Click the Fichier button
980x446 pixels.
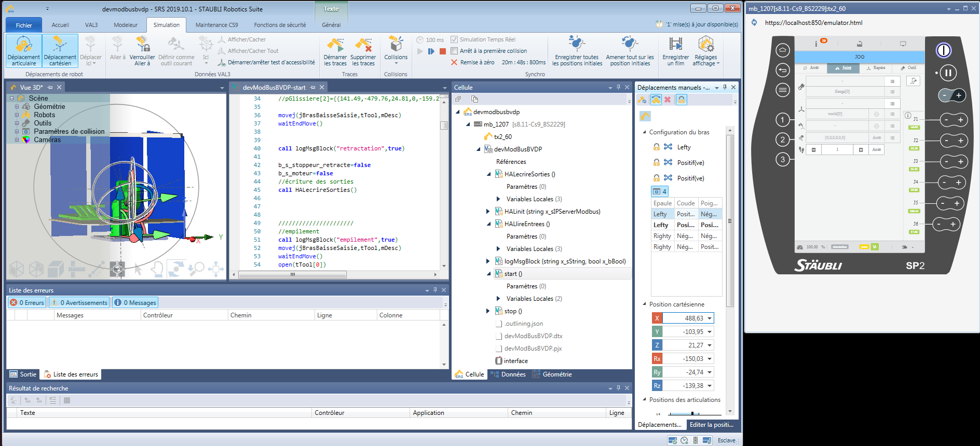click(x=24, y=25)
